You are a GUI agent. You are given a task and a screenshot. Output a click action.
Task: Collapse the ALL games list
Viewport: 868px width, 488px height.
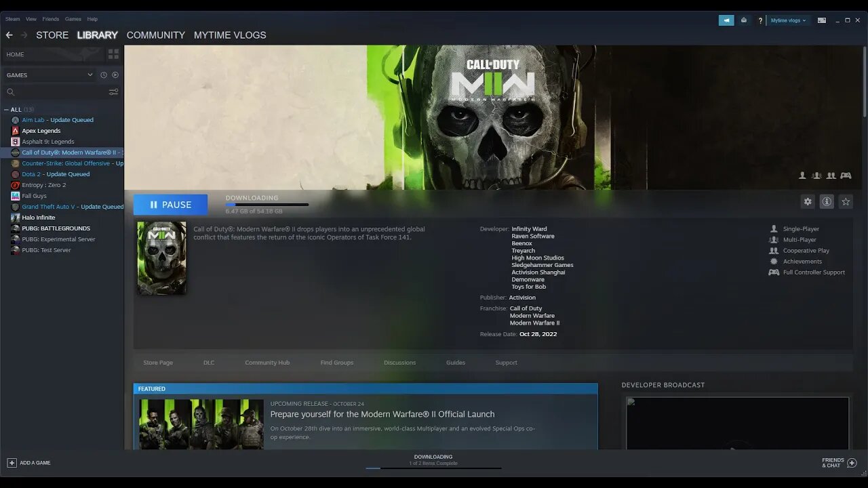[6, 110]
